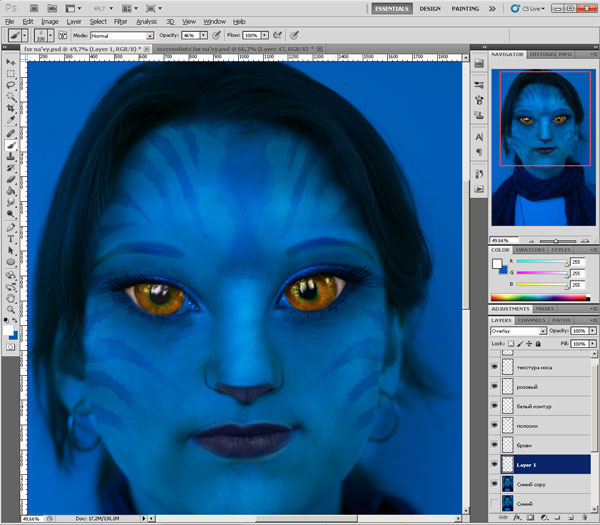Image resolution: width=600 pixels, height=525 pixels.
Task: Switch to the Channels tab
Action: pyautogui.click(x=529, y=320)
